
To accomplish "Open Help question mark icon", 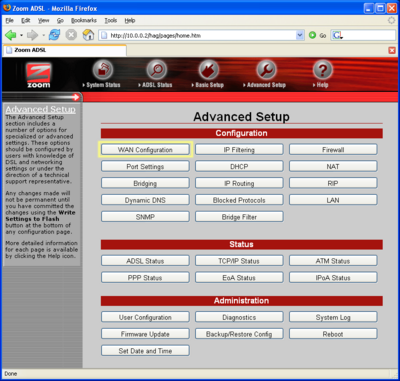I will pos(322,70).
